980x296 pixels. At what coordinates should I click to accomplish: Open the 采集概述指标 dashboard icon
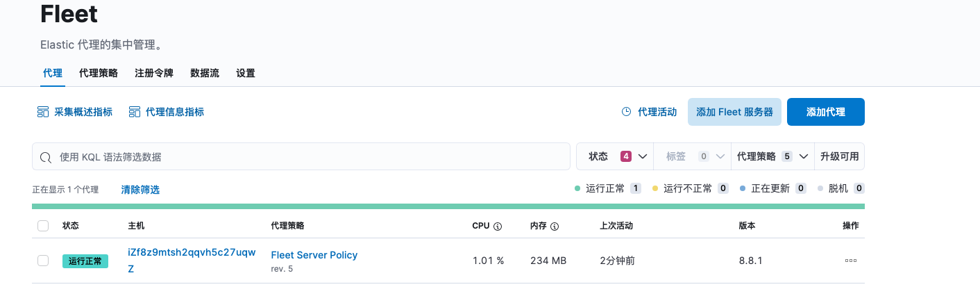pos(43,112)
